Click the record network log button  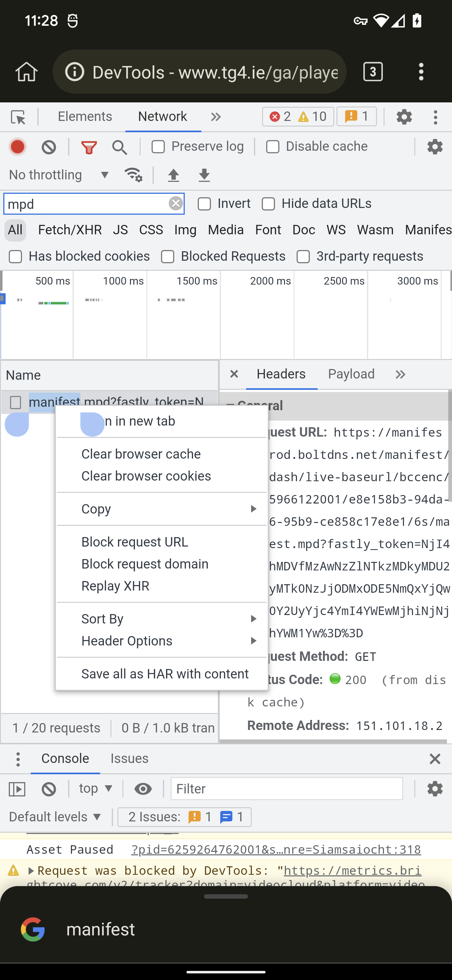(x=18, y=147)
